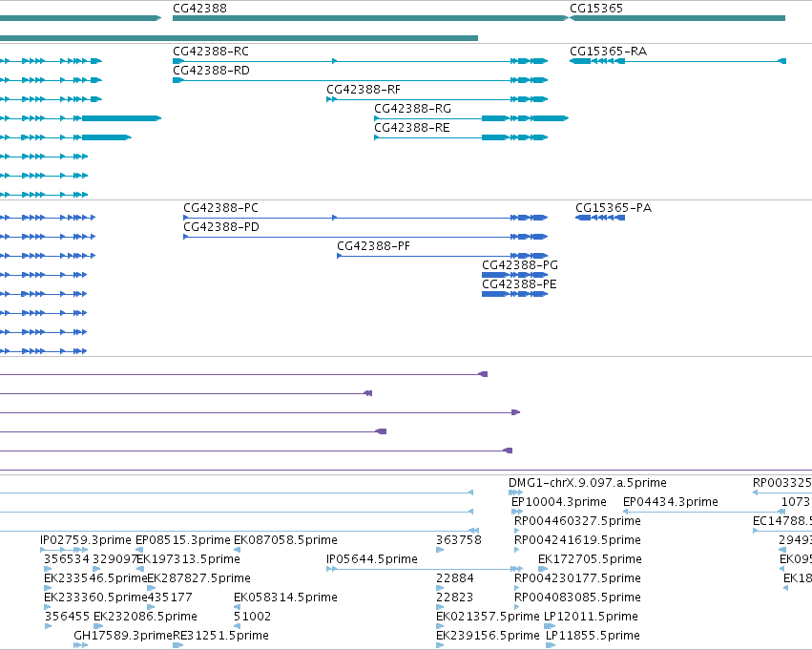Click the 356455 feature label

tap(67, 617)
